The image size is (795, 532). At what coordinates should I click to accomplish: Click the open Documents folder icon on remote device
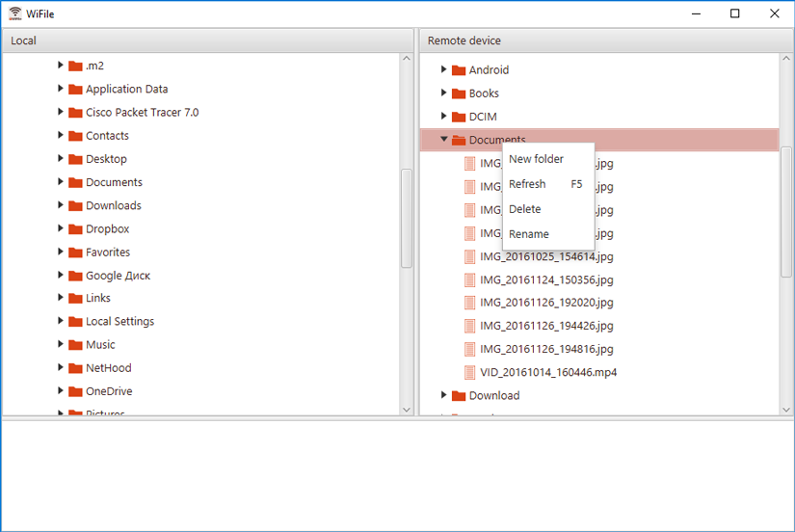coord(459,140)
